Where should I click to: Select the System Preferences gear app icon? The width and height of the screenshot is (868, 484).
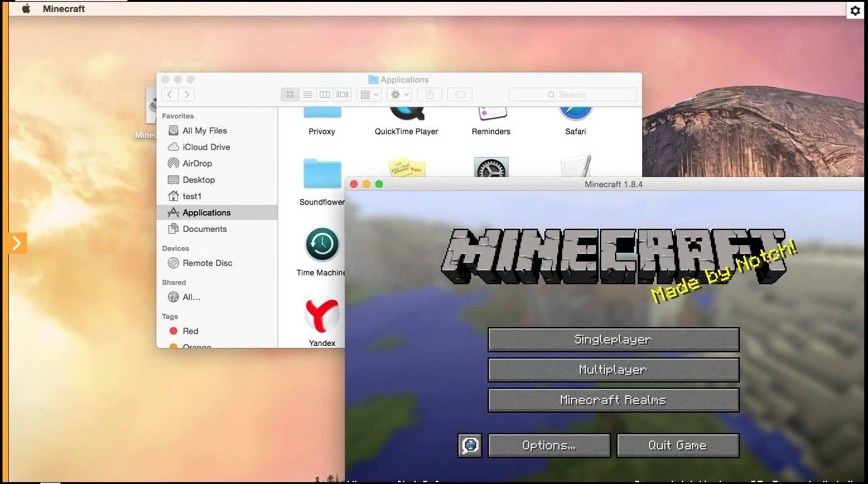491,167
